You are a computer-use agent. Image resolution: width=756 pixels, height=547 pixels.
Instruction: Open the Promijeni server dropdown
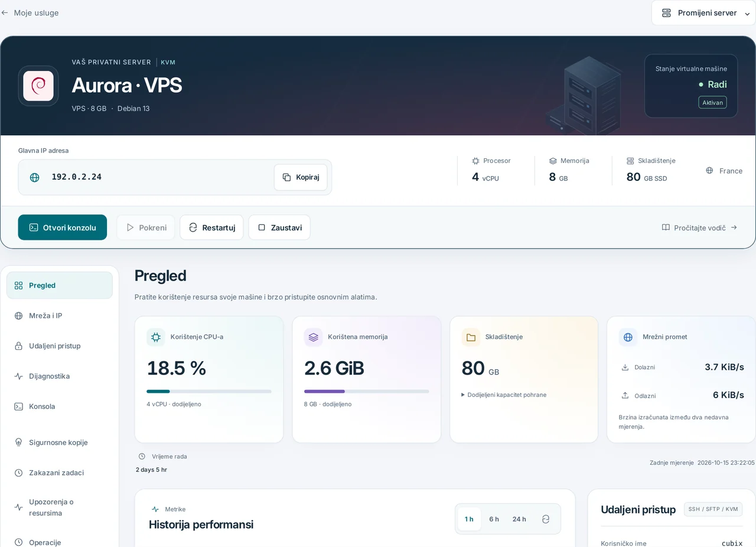coord(703,13)
